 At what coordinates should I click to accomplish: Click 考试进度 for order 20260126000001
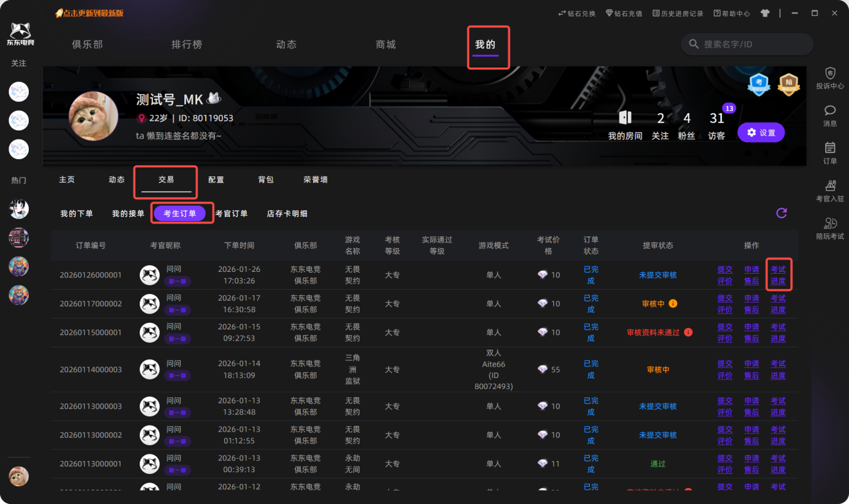pyautogui.click(x=778, y=275)
